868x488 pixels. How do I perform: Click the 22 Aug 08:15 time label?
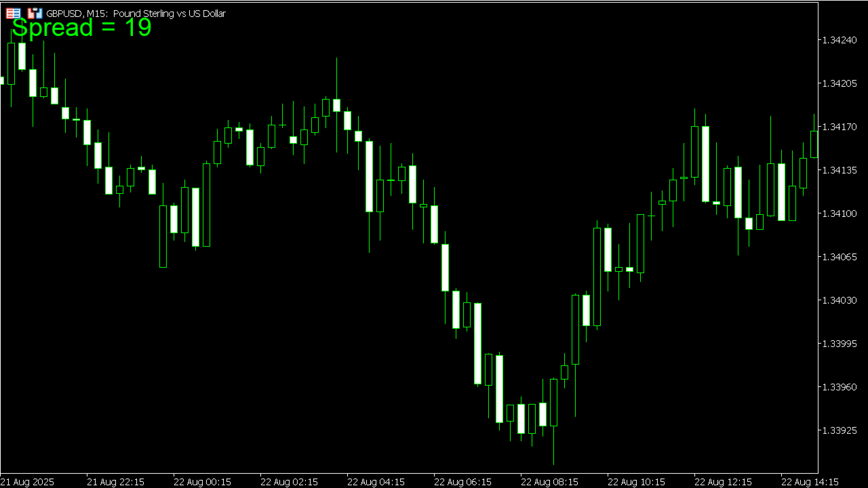[x=549, y=482]
